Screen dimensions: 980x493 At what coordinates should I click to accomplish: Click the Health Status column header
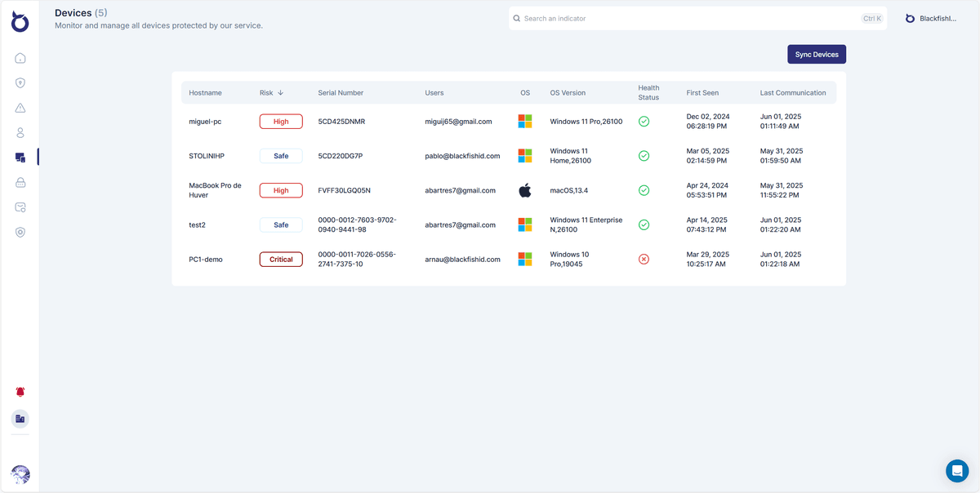click(648, 92)
